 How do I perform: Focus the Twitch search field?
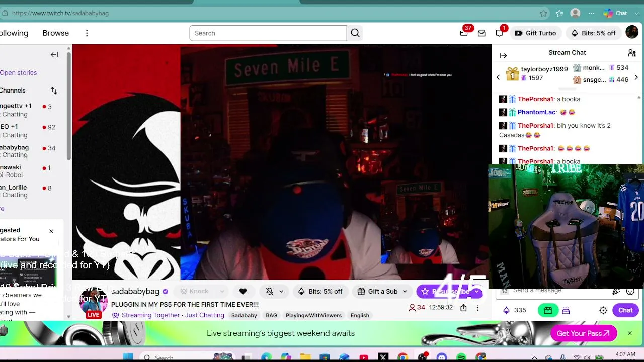(x=268, y=33)
